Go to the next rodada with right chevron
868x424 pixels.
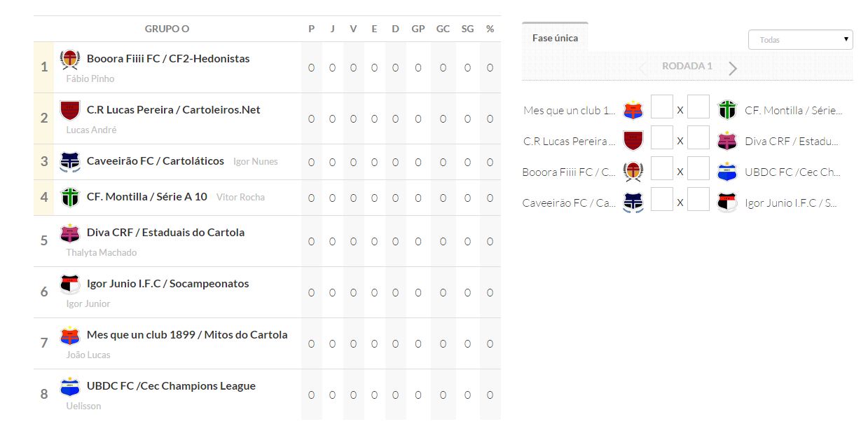click(733, 68)
